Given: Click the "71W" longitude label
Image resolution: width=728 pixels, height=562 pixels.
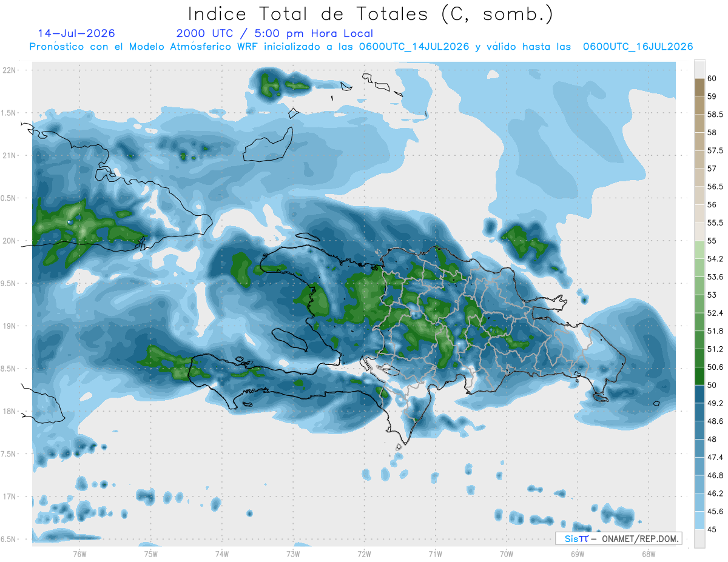Looking at the screenshot, I should [435, 554].
